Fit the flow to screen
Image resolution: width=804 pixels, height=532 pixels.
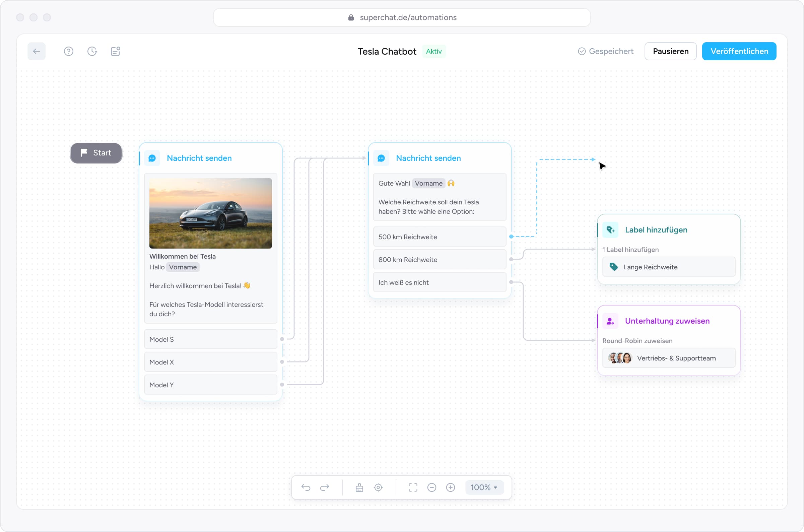412,487
